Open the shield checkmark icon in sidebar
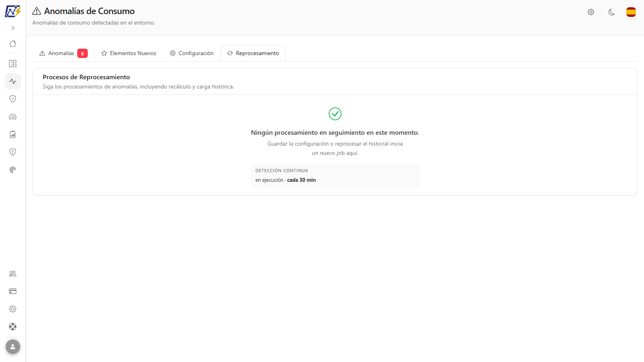 13,99
